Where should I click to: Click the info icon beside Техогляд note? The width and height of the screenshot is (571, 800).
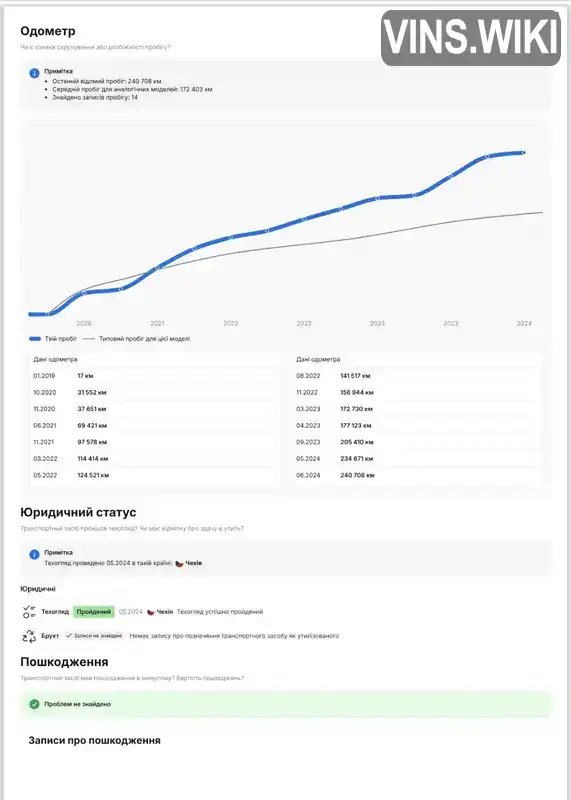(34, 554)
